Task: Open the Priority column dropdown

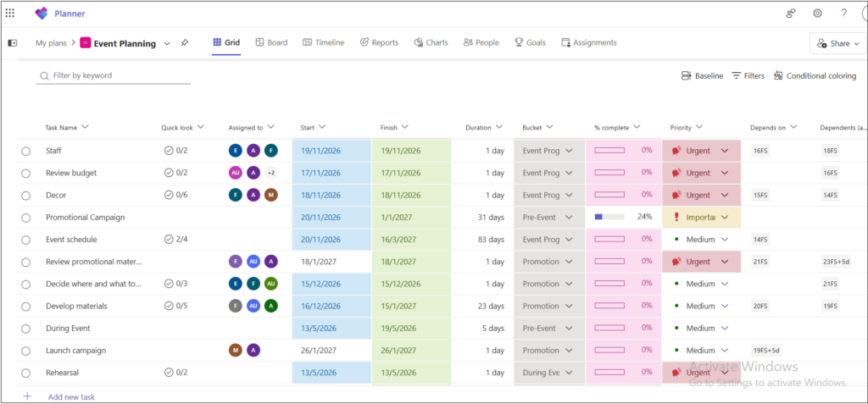Action: coord(699,127)
